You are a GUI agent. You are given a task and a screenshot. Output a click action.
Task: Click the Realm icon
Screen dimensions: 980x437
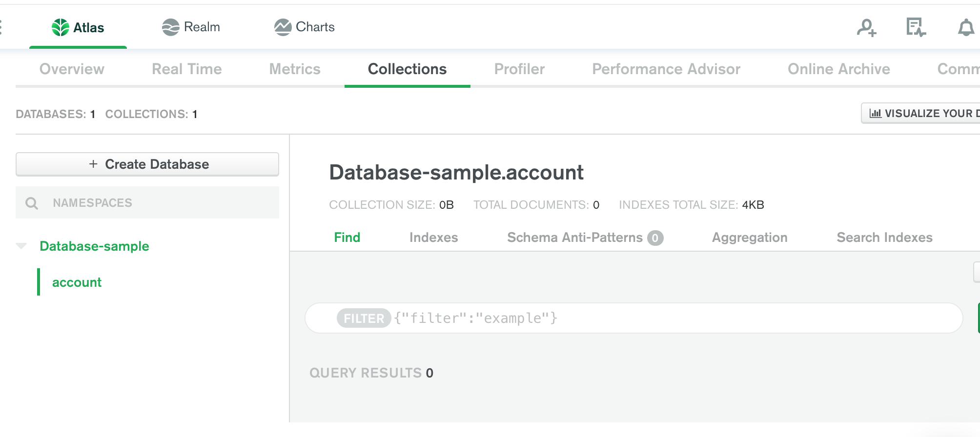point(170,27)
